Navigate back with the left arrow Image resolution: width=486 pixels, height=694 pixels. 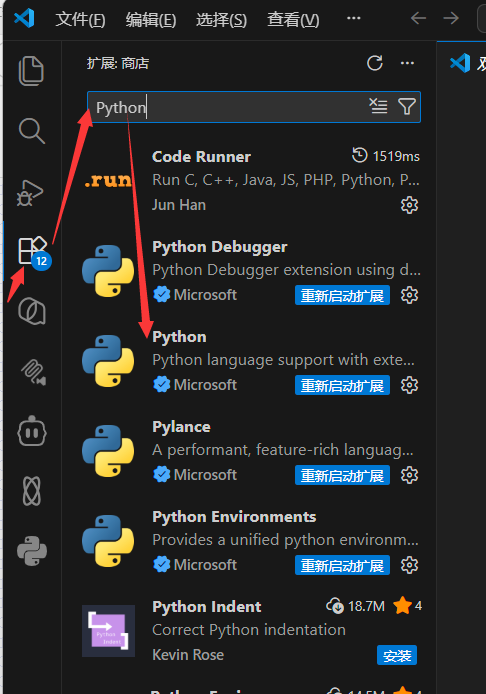pyautogui.click(x=418, y=18)
